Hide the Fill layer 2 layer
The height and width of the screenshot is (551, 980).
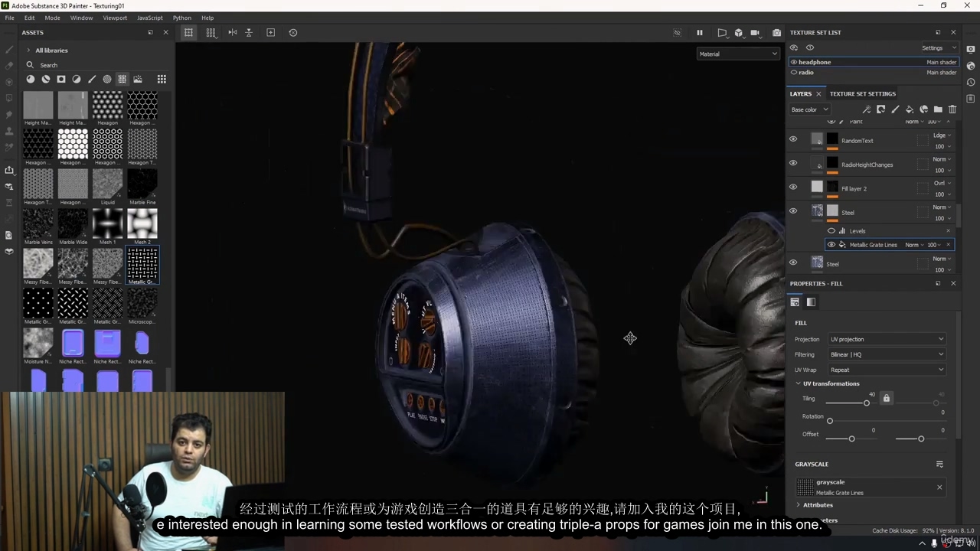coord(793,186)
